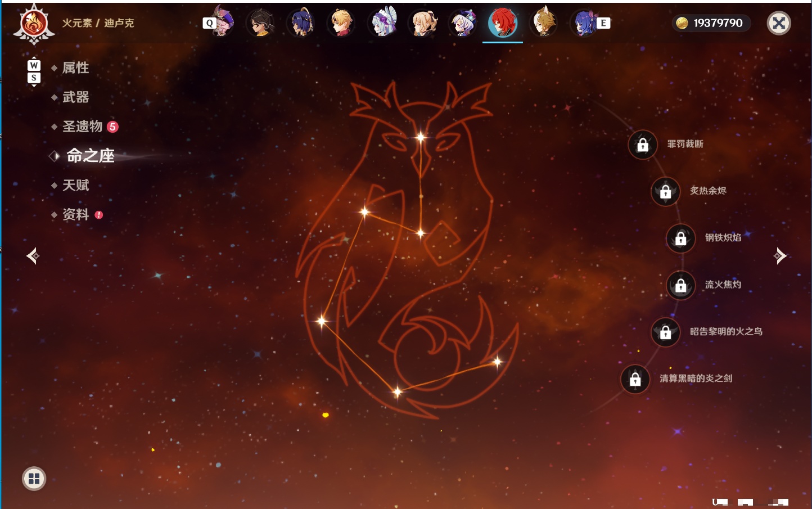The image size is (812, 509).
Task: Click the Mora coin balance display
Action: [711, 23]
